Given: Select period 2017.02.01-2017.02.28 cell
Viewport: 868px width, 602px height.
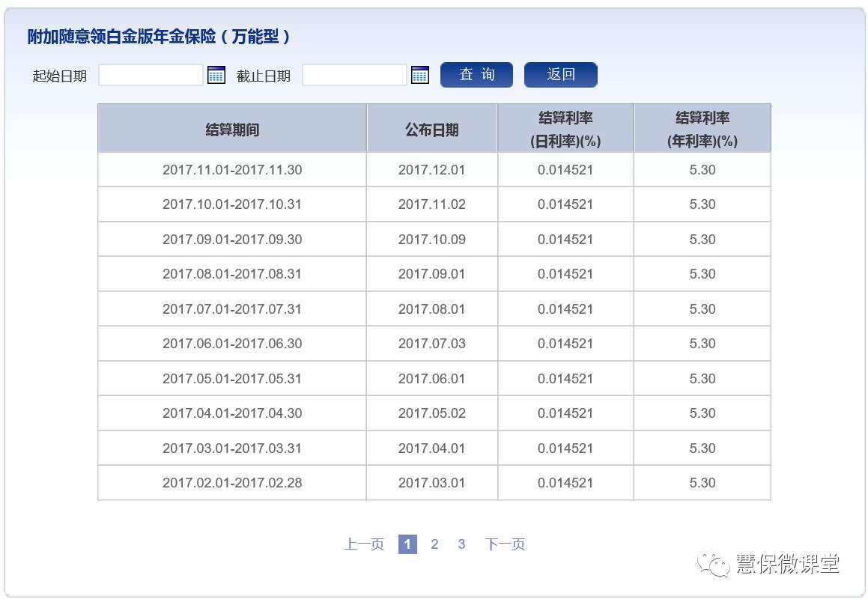Looking at the screenshot, I should 232,483.
